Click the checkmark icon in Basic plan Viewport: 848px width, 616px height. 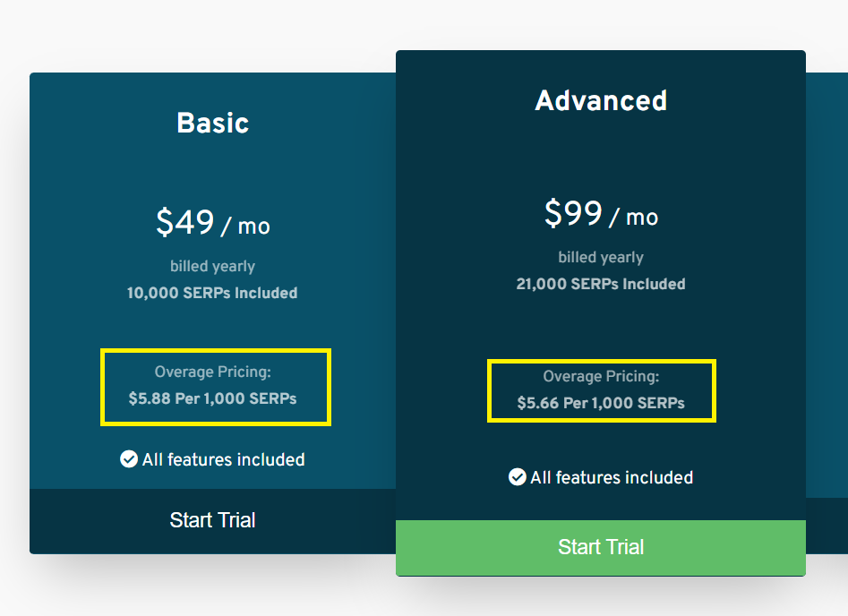[x=129, y=459]
